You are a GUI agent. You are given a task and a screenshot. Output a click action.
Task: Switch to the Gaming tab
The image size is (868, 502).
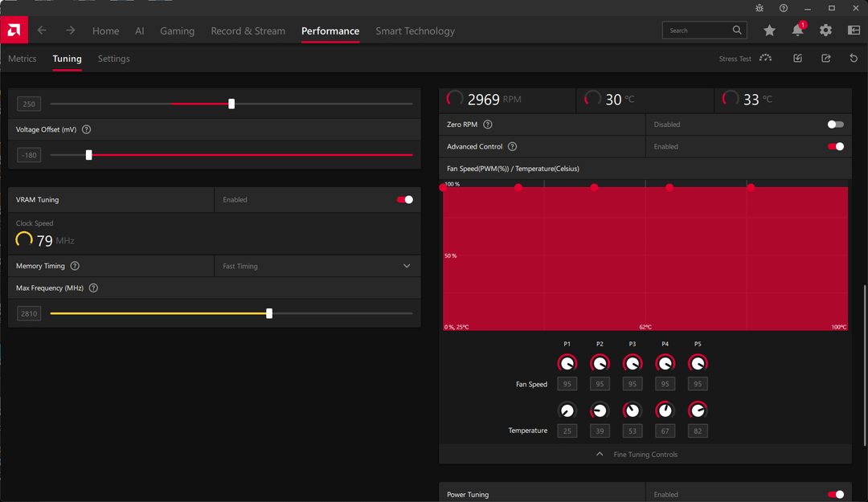click(x=177, y=31)
